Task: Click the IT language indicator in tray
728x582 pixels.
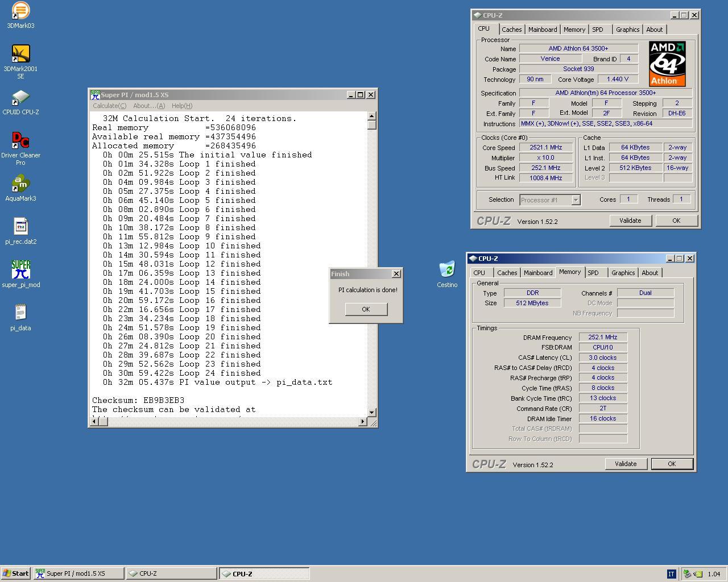Action: point(671,574)
